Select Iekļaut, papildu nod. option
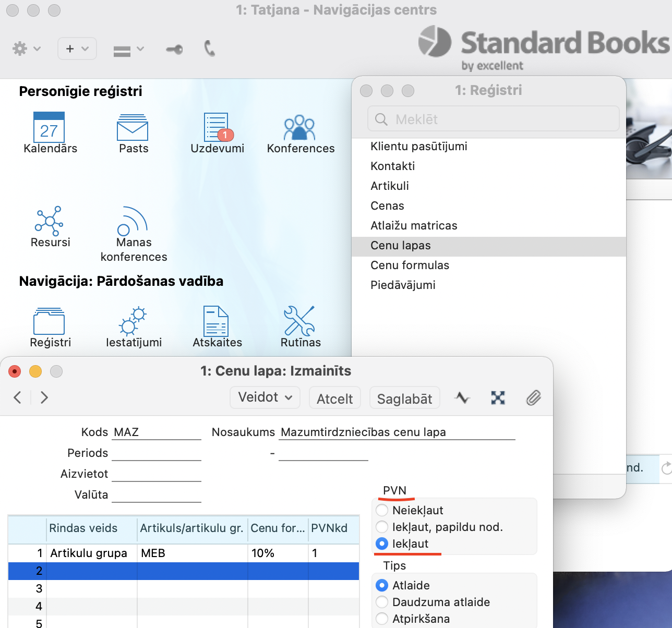The height and width of the screenshot is (628, 672). pyautogui.click(x=382, y=527)
